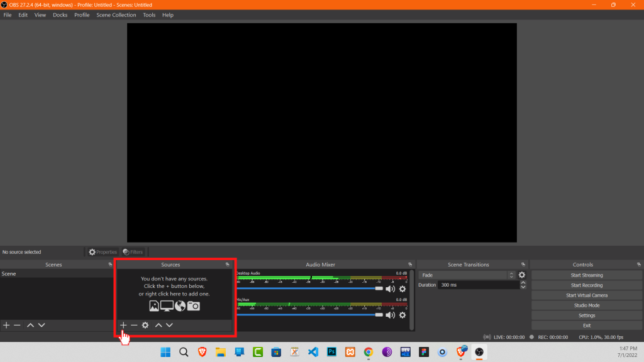
Task: Click 'No source selected' label
Action: tap(22, 252)
